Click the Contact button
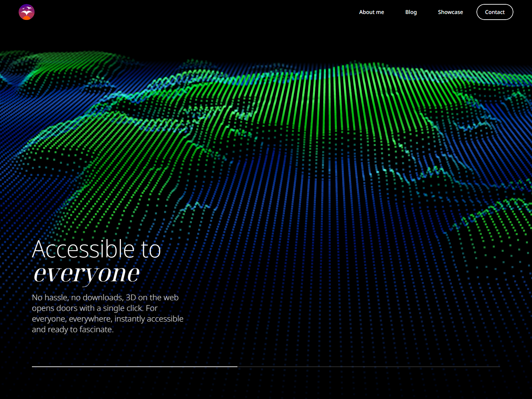The image size is (532, 399). pyautogui.click(x=495, y=12)
